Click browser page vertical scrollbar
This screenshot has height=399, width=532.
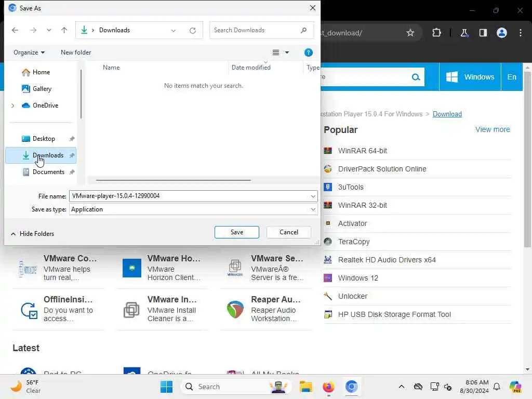pos(527,159)
